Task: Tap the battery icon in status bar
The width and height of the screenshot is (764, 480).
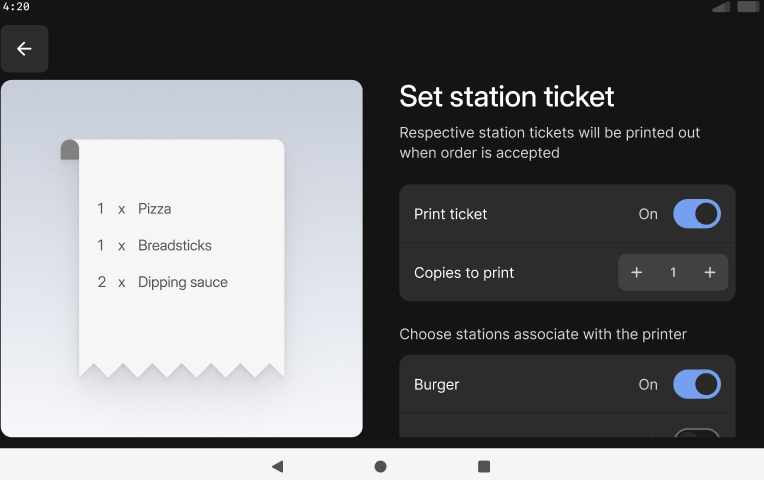Action: (x=748, y=6)
